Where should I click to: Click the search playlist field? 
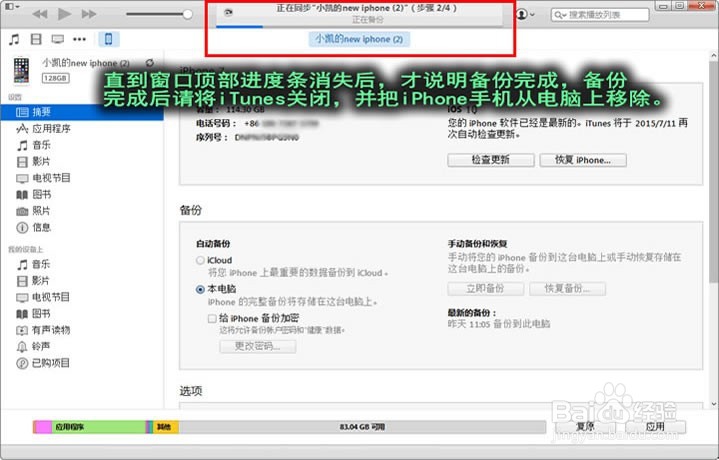(600, 15)
